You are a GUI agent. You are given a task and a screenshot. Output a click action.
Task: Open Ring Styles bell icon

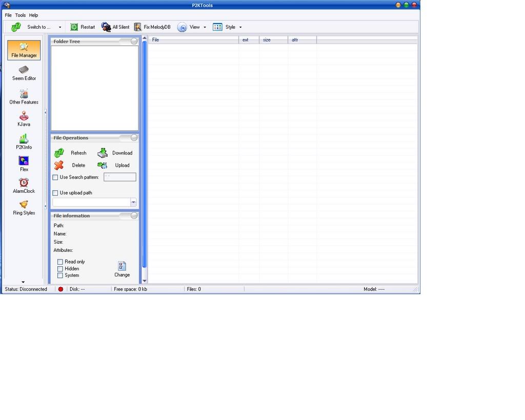pyautogui.click(x=24, y=205)
